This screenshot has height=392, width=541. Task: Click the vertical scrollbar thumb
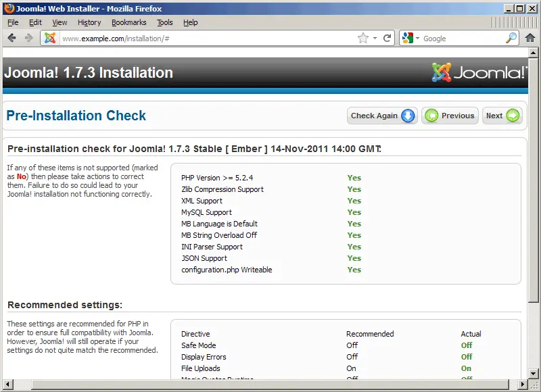tap(533, 180)
